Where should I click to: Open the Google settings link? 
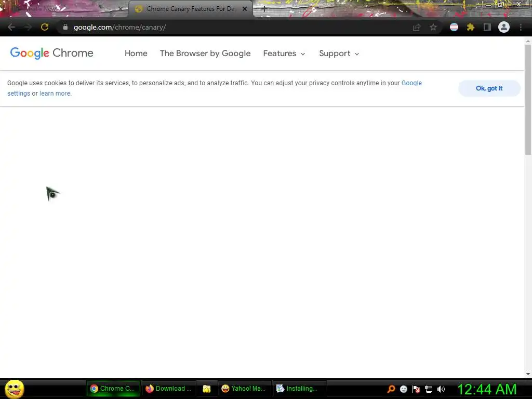pos(411,83)
